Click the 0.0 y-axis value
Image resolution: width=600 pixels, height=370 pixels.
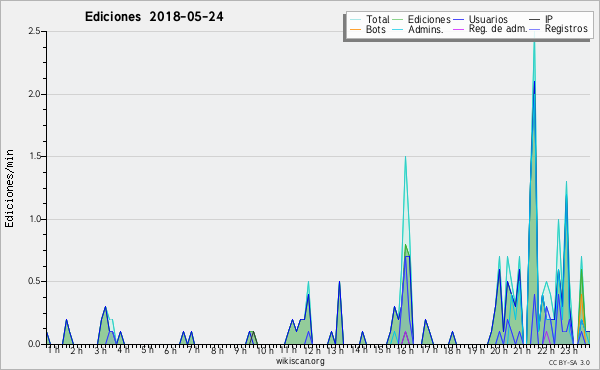[34, 344]
